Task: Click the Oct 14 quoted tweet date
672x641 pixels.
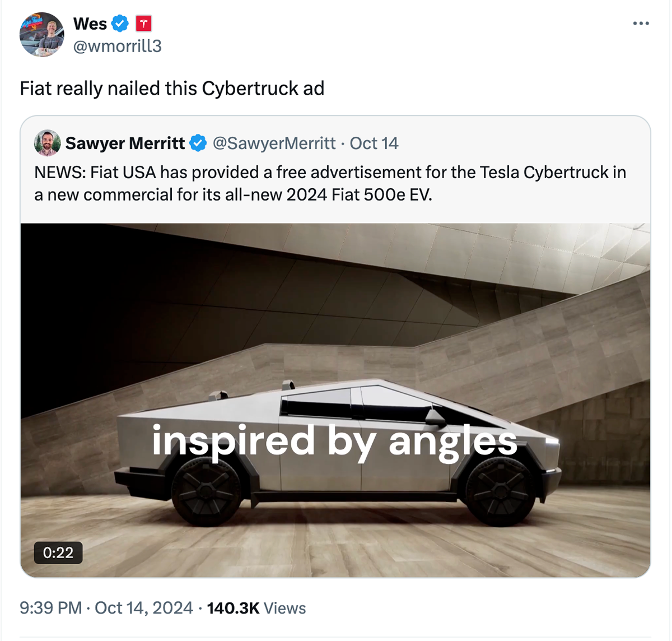Action: (x=374, y=143)
